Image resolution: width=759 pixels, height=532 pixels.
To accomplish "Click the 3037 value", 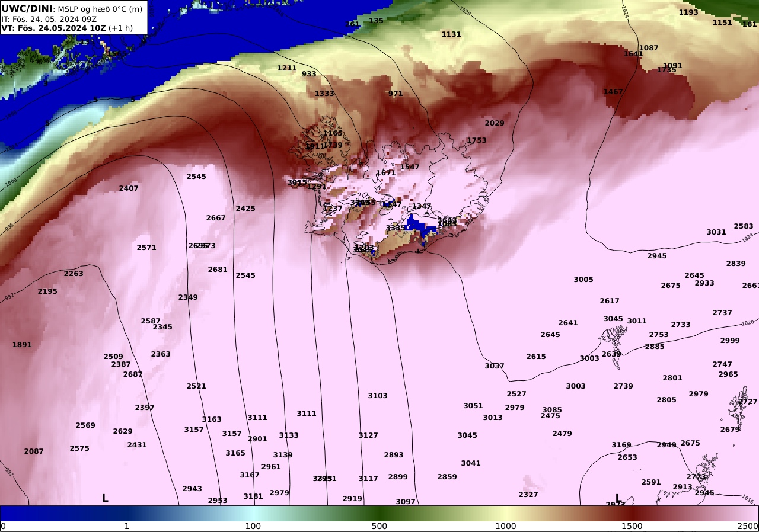I will click(495, 366).
